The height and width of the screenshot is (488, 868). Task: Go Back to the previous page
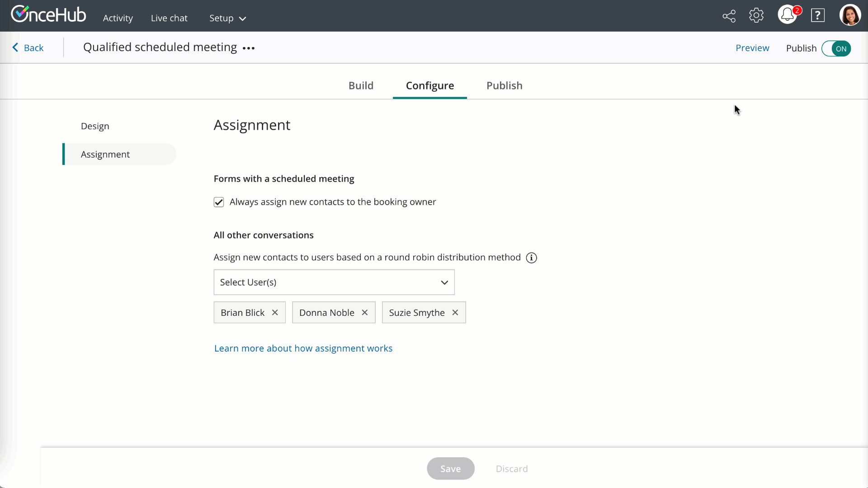pos(28,48)
